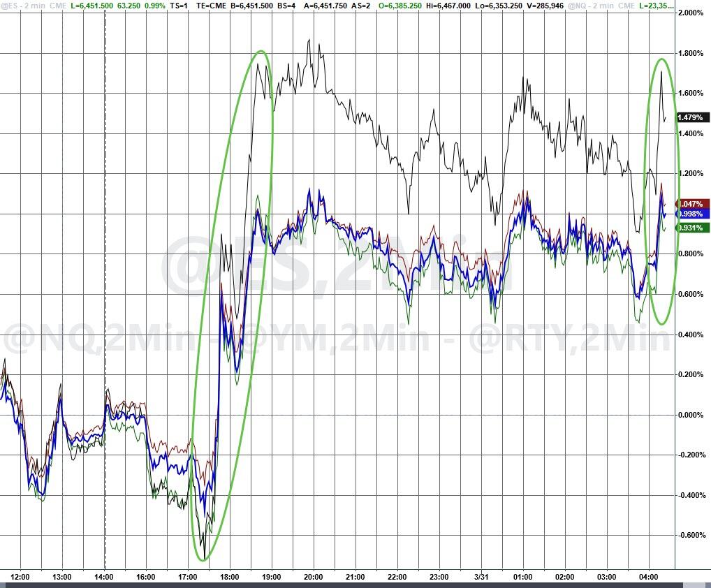Click the 12:00 time axis label
This screenshot has height=588, width=711.
20,577
